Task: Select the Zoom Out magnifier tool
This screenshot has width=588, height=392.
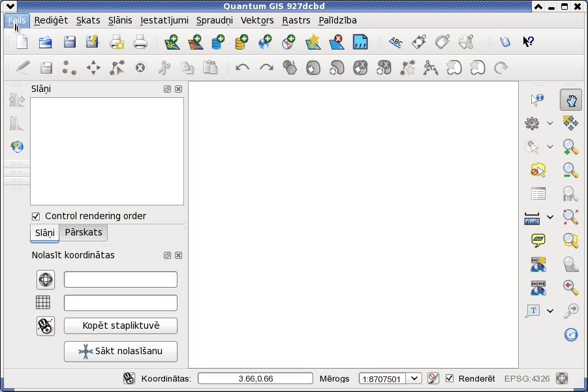Action: point(570,170)
